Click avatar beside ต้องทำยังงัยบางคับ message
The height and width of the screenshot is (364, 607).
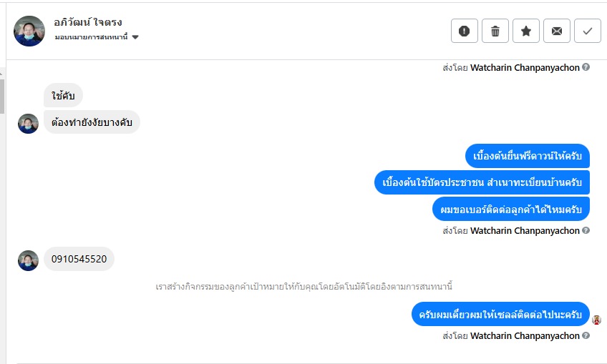[x=28, y=123]
